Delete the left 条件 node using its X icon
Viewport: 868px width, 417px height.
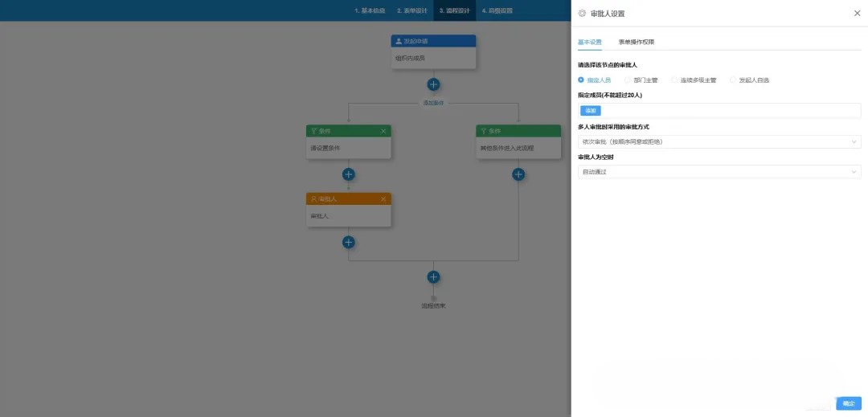(x=383, y=131)
